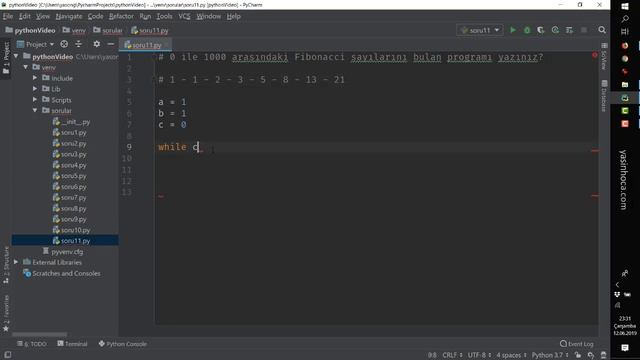Open soru10.py in the tree
Viewport: 640px width, 360px height.
point(71,230)
